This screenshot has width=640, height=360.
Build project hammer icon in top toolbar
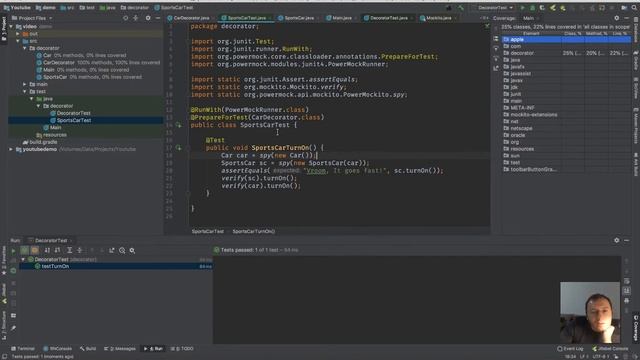click(x=461, y=8)
